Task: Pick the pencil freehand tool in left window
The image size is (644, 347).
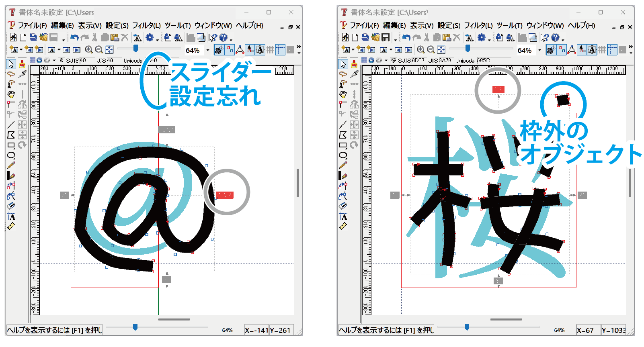Action: 11,165
